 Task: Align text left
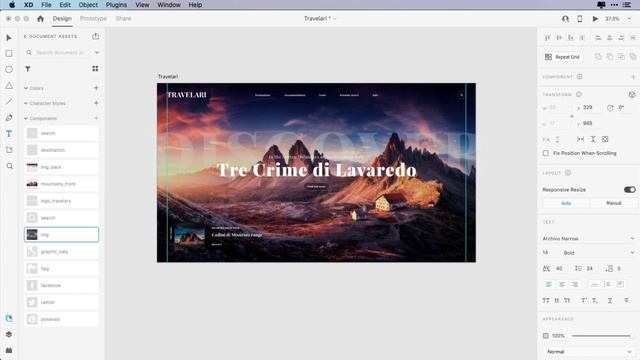pos(549,284)
